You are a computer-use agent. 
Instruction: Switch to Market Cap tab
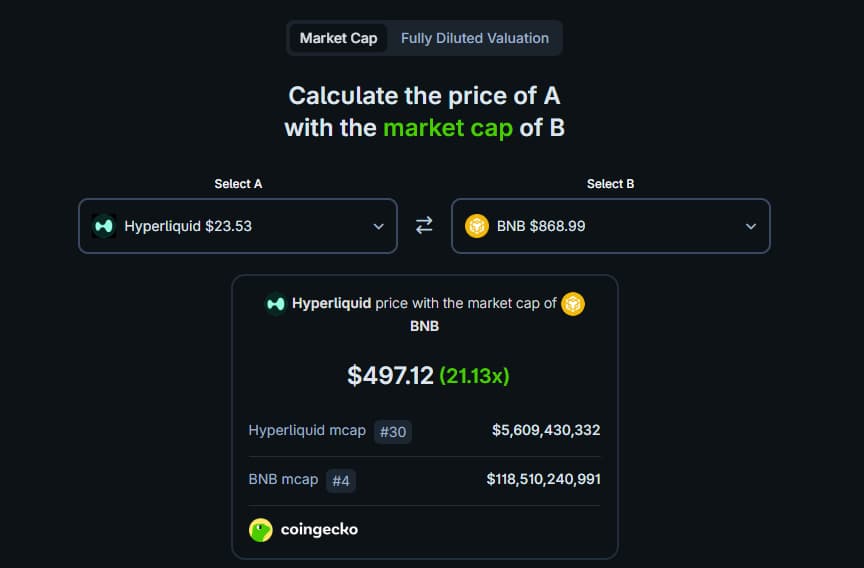point(338,38)
